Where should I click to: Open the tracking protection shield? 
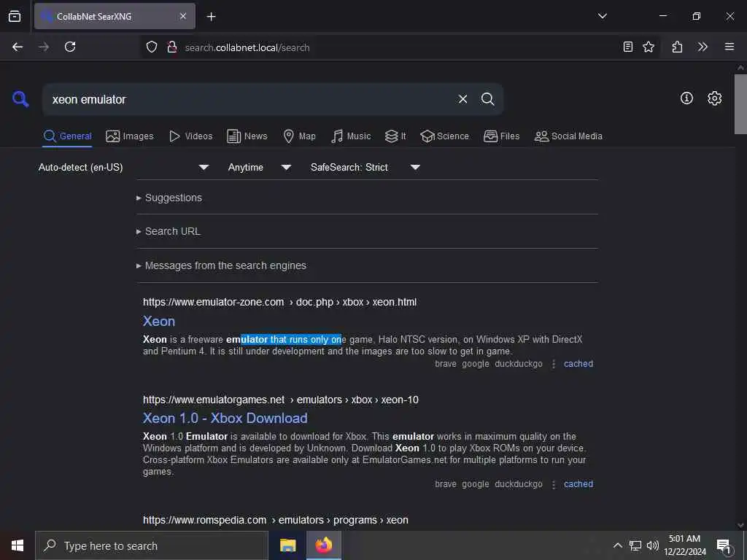pyautogui.click(x=152, y=47)
